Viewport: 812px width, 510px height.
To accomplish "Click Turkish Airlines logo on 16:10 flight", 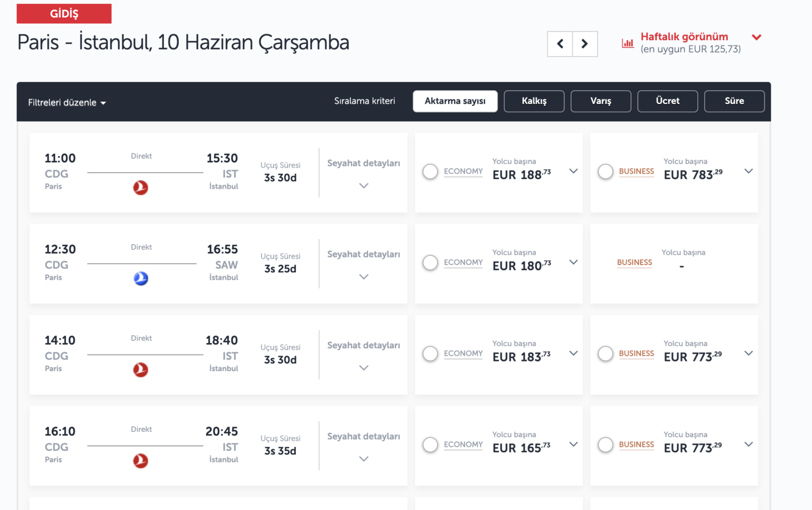I will pos(141,460).
